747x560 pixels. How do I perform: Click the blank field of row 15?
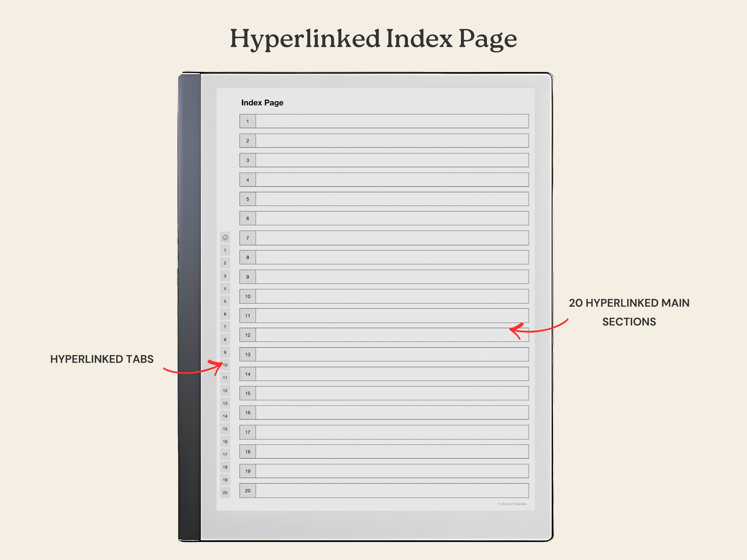click(392, 393)
